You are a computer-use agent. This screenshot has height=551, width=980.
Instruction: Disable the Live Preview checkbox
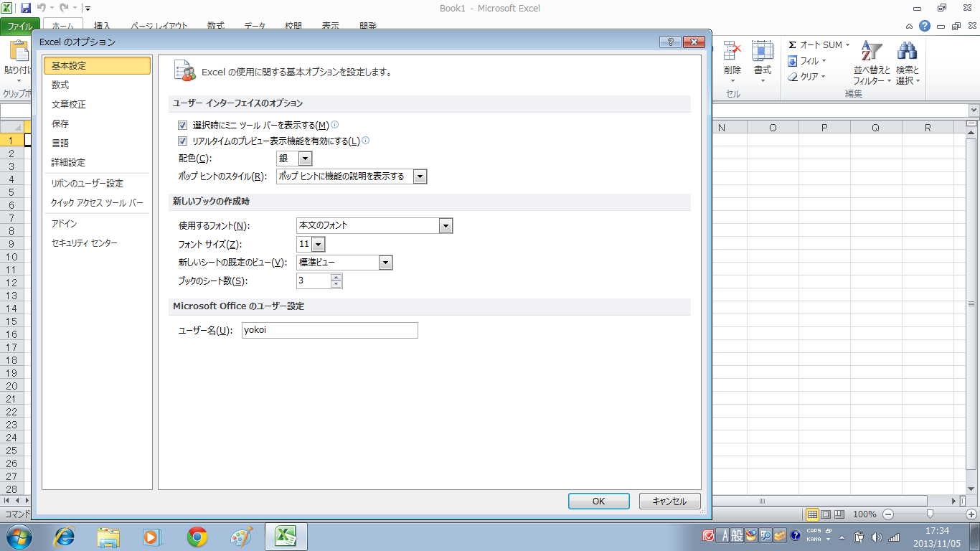182,141
